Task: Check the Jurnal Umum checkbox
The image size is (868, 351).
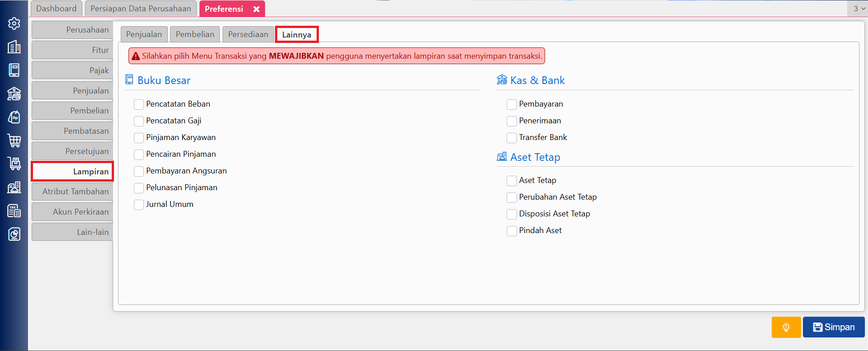Action: click(139, 205)
